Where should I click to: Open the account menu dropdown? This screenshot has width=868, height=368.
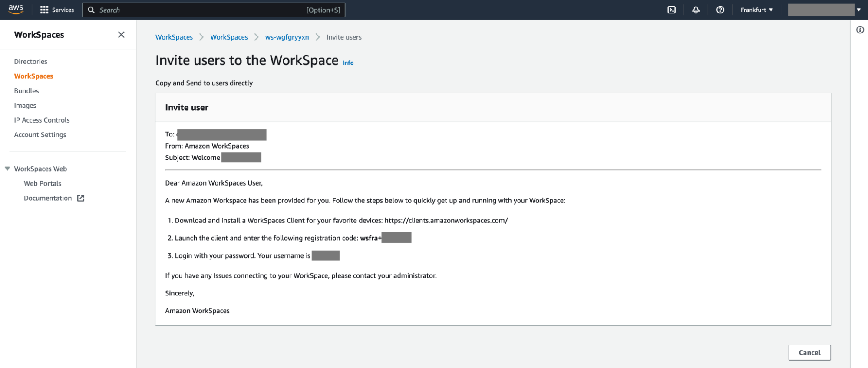click(824, 10)
